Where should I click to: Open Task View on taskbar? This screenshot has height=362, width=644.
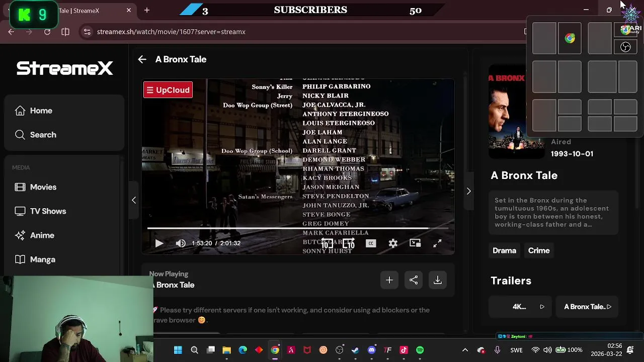point(211,350)
